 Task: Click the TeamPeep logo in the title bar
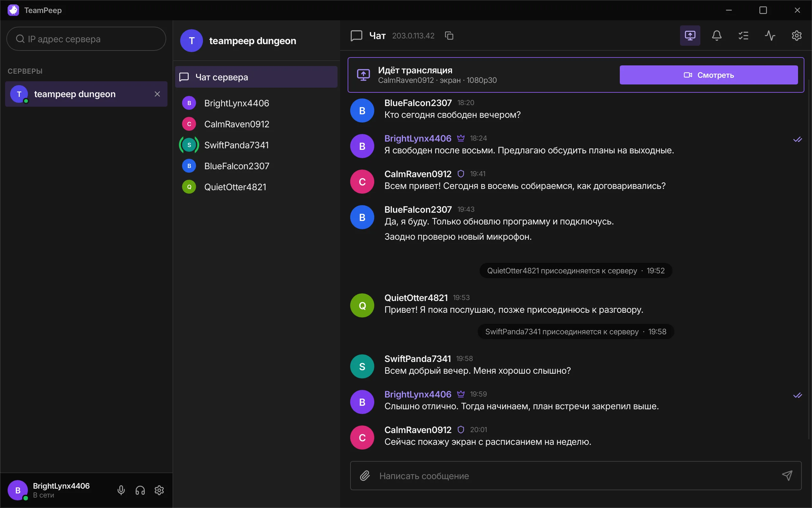point(13,10)
